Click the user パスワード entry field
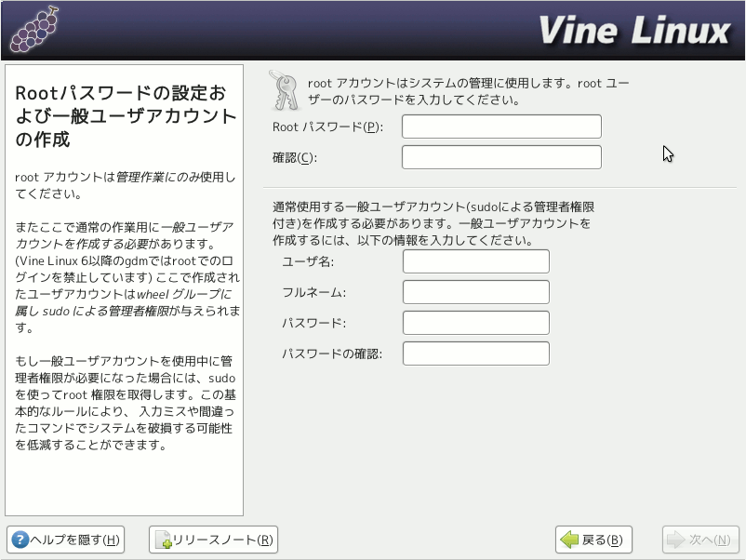This screenshot has height=560, width=746. tap(475, 323)
